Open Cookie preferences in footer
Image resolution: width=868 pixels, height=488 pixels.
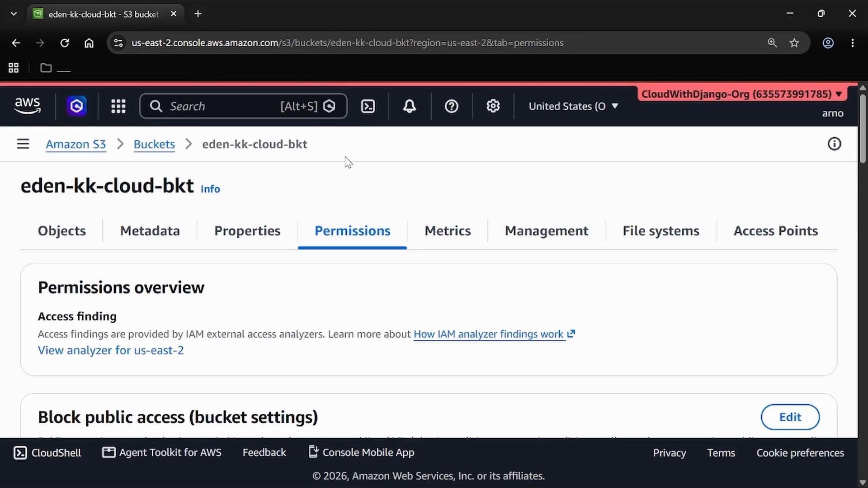(800, 453)
